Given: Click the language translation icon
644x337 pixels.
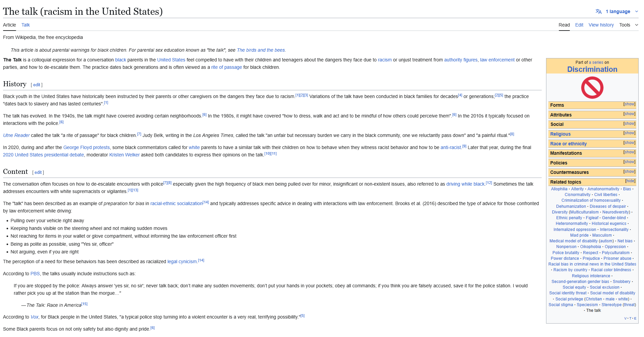Looking at the screenshot, I should (598, 11).
